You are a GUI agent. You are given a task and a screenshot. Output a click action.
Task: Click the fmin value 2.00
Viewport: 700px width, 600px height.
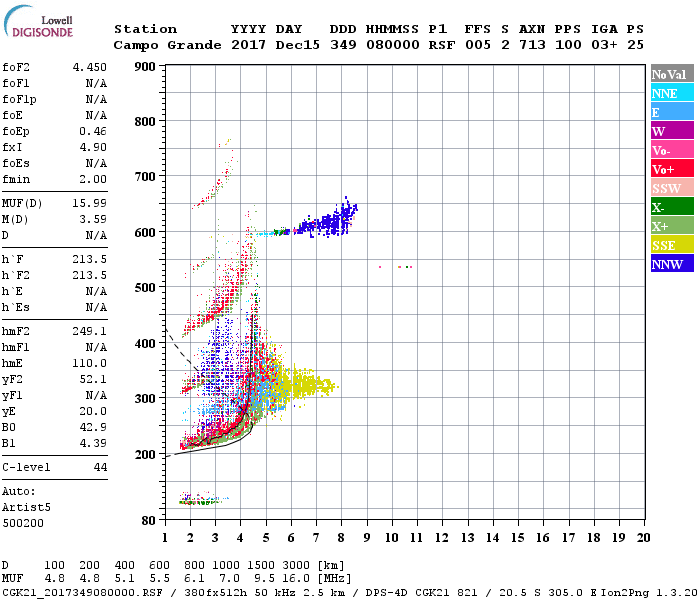point(93,179)
